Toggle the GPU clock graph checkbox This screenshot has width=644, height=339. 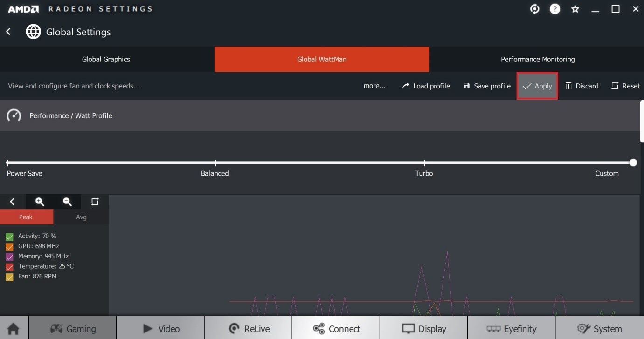(x=9, y=246)
